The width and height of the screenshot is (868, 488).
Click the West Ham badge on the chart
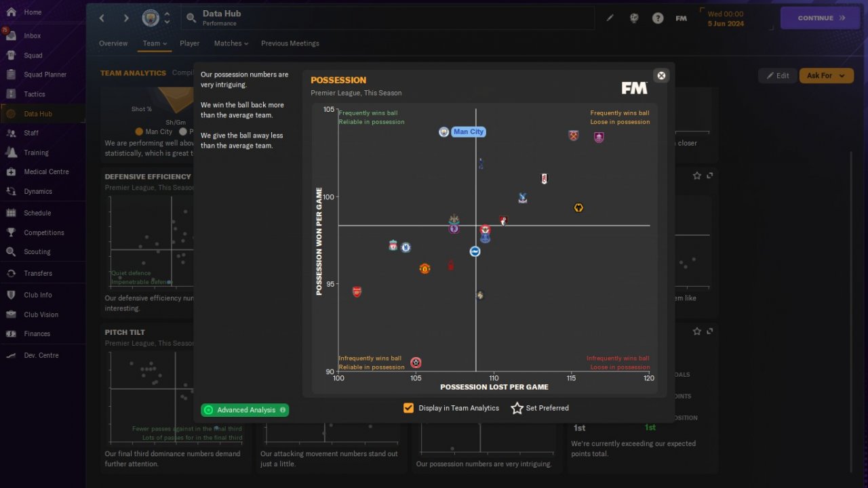(573, 136)
